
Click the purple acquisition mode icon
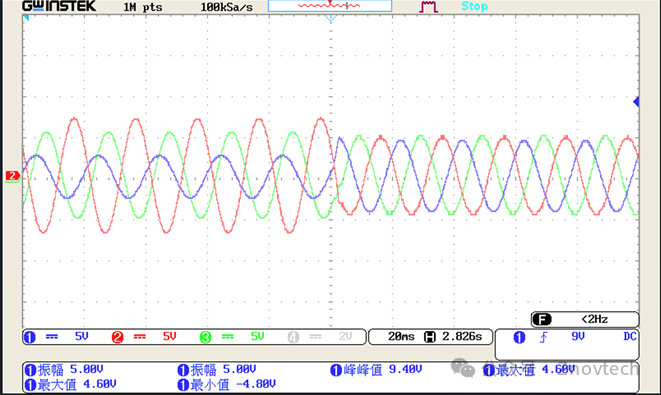point(428,7)
